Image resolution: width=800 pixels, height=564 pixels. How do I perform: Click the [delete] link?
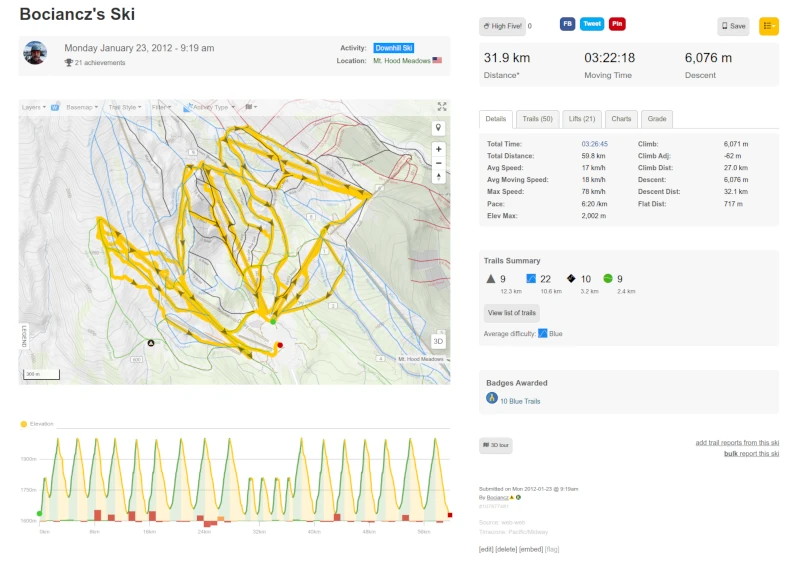tap(506, 550)
